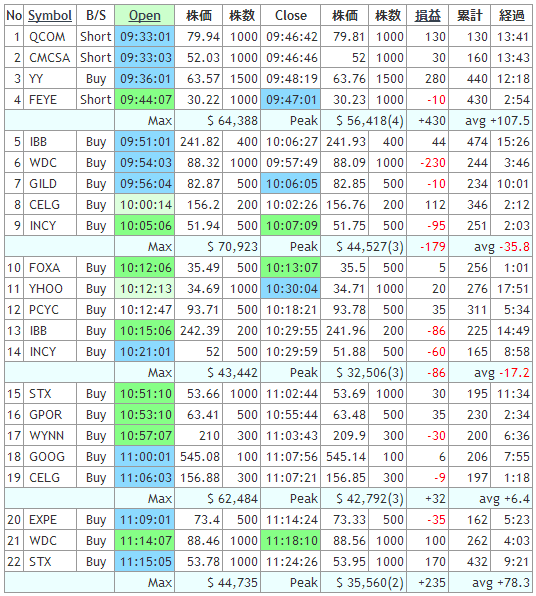Select the $ 62,484 Max value

point(218,499)
